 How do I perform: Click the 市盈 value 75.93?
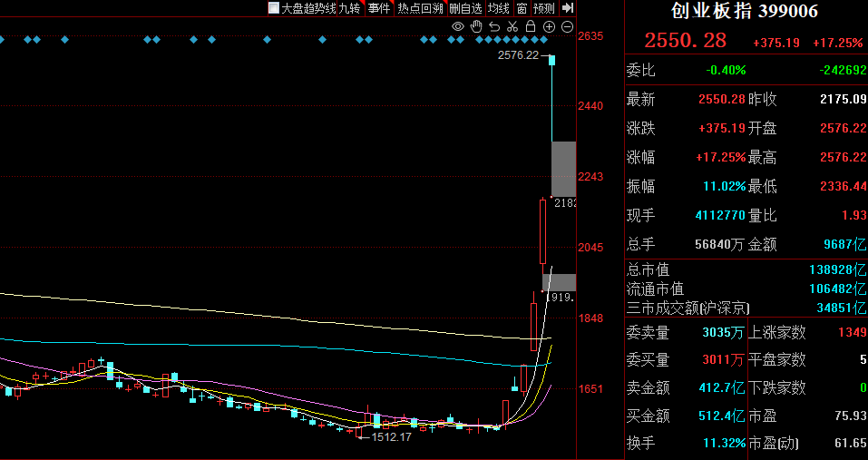coord(851,416)
